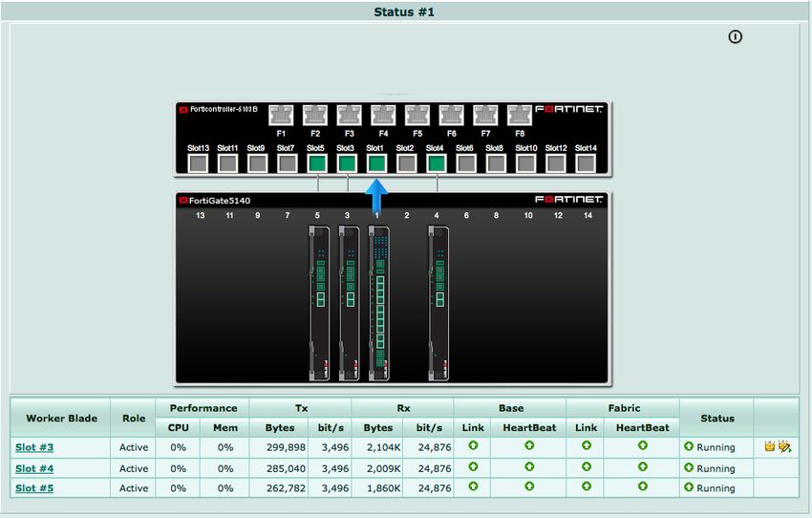The height and width of the screenshot is (518, 812).
Task: Click the green Slot4 indicator square
Action: click(x=436, y=163)
